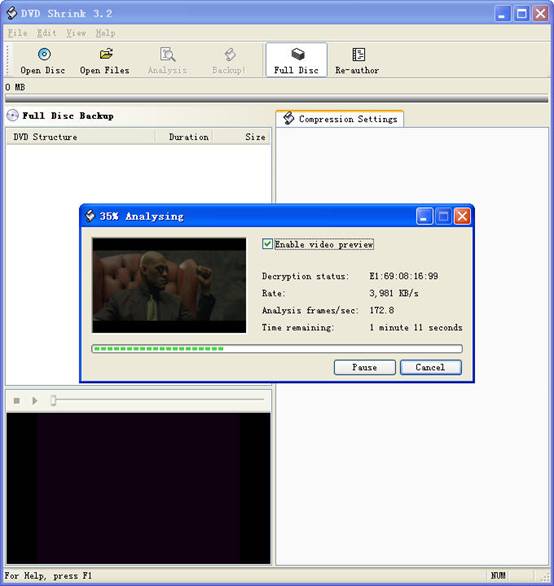Click the 0 MB size indicator text
Viewport: 554px width, 586px height.
point(15,87)
